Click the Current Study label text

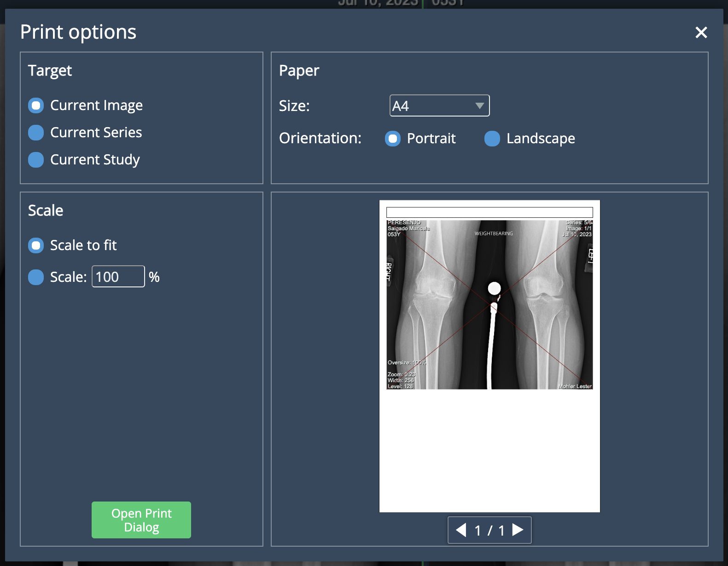[x=95, y=160]
